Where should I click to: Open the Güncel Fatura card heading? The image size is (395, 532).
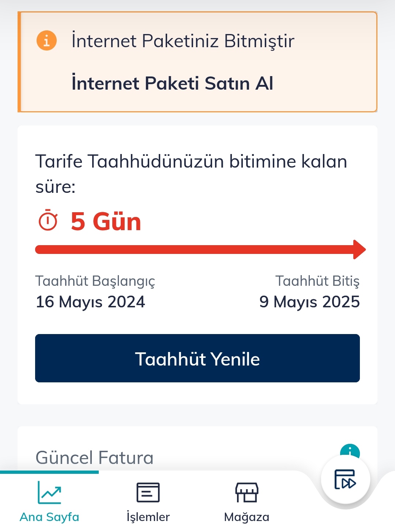click(x=94, y=457)
